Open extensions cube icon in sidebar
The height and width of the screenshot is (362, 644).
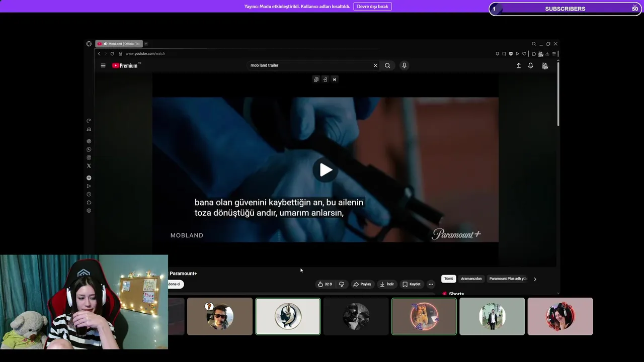click(89, 202)
